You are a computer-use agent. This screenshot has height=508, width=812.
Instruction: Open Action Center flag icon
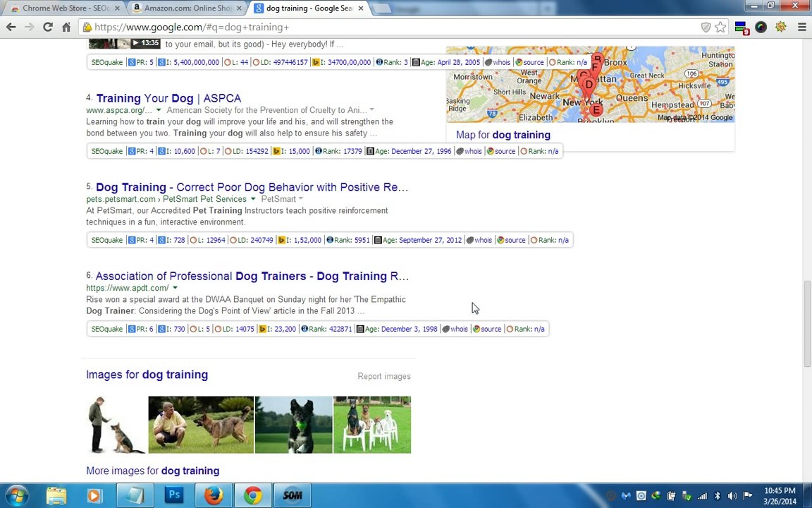(748, 495)
